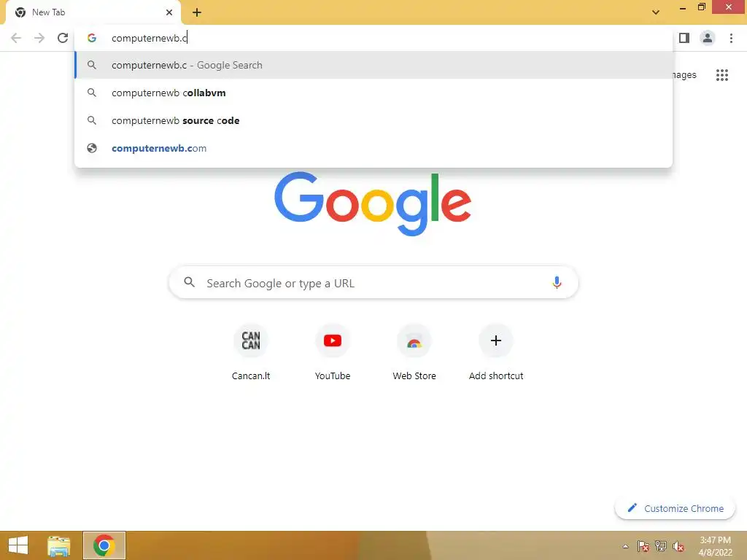Select the computernewb.c Google Search suggestion
Screen dimensions: 747x560
374,65
